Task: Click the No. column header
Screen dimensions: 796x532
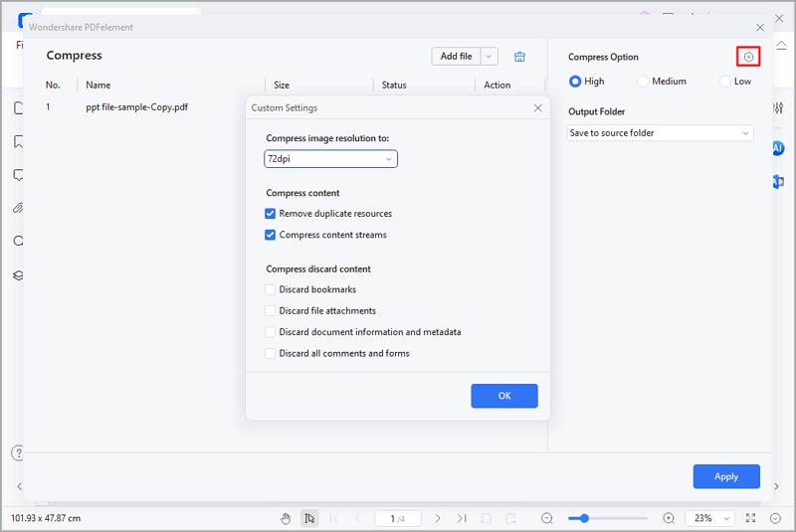Action: coord(53,85)
